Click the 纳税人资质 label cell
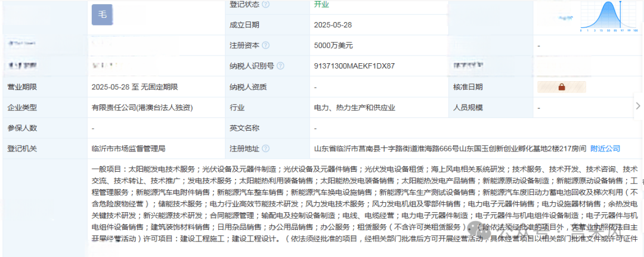Image resolution: width=644 pixels, height=257 pixels. (268, 87)
